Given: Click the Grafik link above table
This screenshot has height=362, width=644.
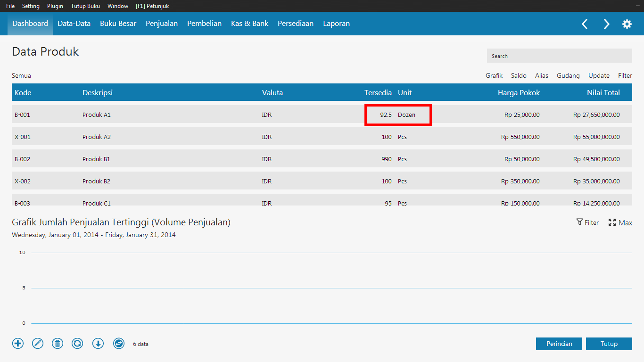Looking at the screenshot, I should point(494,75).
